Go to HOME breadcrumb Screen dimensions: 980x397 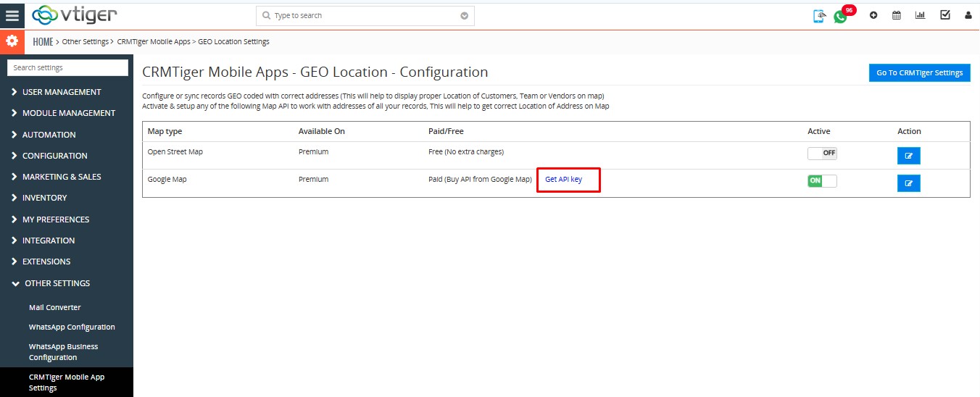pyautogui.click(x=43, y=42)
